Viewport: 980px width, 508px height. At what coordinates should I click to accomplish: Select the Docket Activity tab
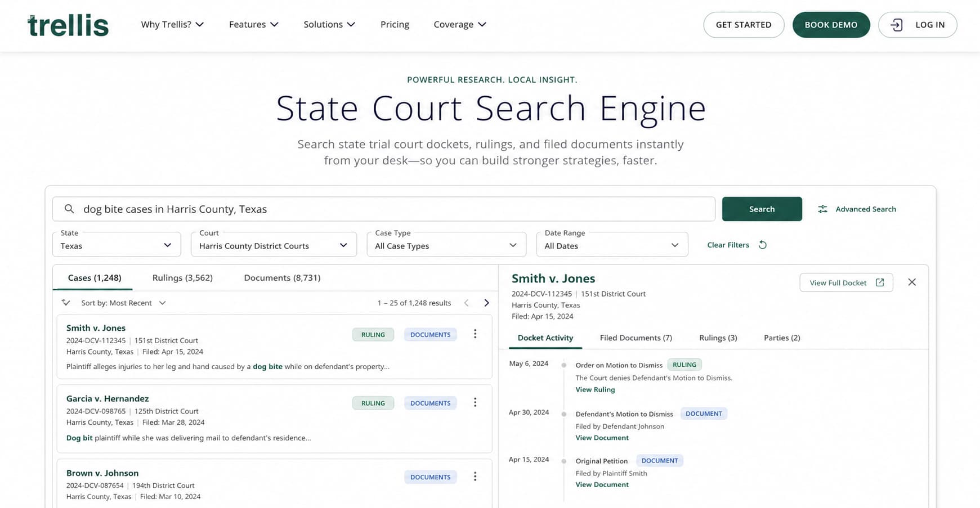tap(545, 338)
